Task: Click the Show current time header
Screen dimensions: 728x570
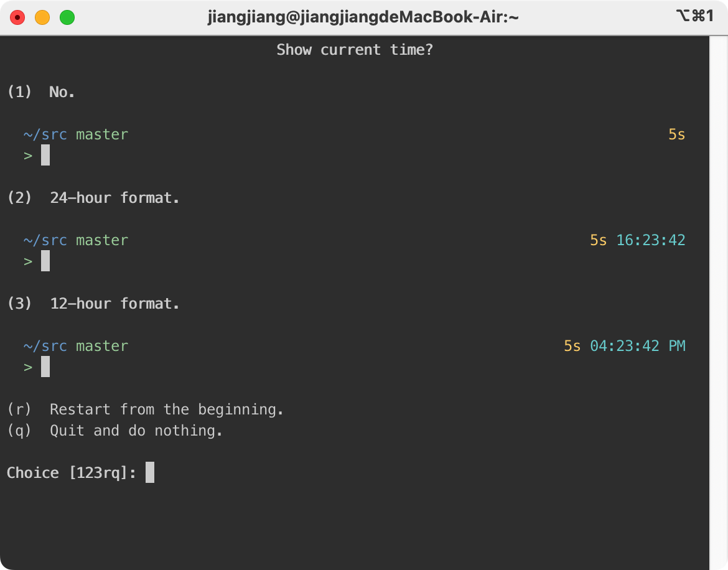Action: pyautogui.click(x=355, y=50)
